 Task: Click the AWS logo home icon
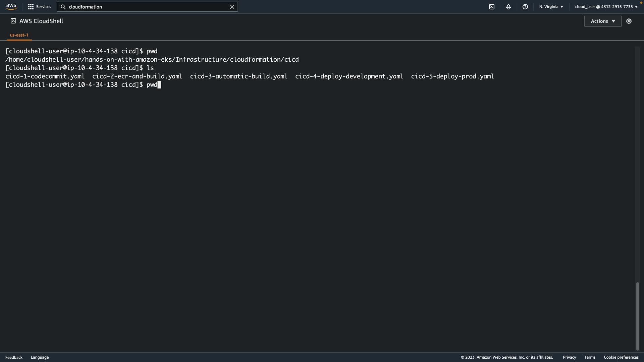pos(11,7)
